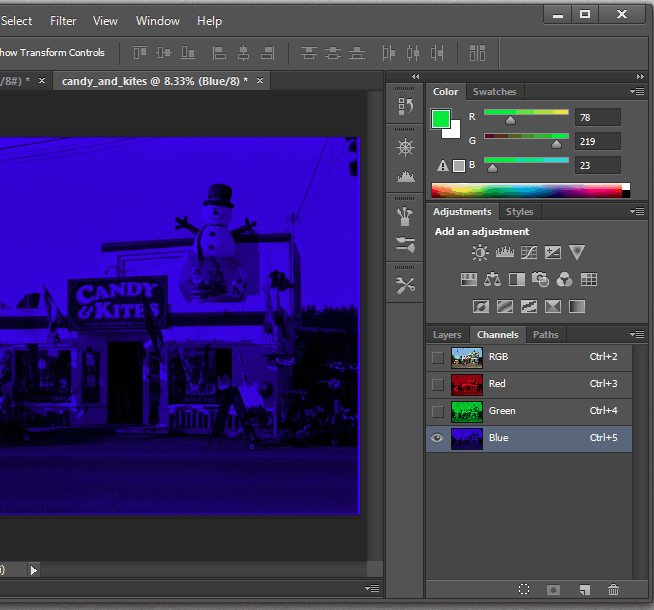Save selection as channel button
Viewport: 654px width, 610px height.
coord(553,590)
